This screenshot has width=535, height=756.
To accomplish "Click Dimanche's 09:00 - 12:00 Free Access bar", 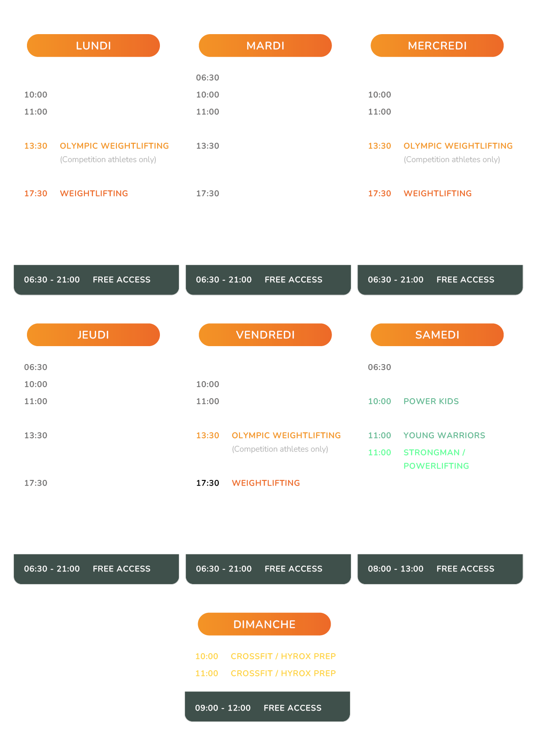I will coord(267,708).
